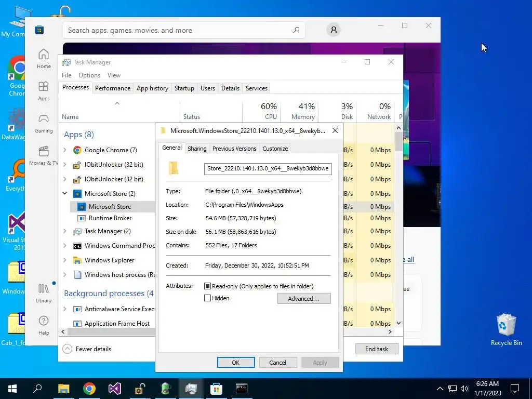Viewport: 532px width, 399px height.
Task: Click Cancel in the Properties dialog
Action: pyautogui.click(x=278, y=362)
